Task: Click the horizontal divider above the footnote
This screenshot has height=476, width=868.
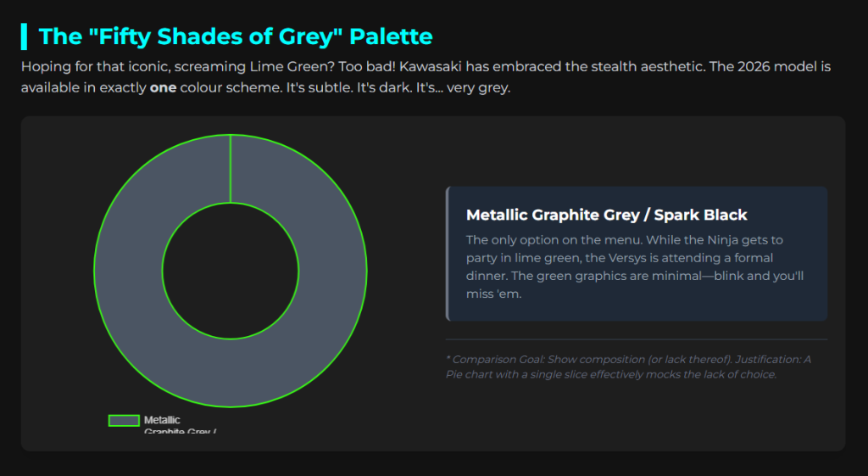Action: [x=636, y=339]
